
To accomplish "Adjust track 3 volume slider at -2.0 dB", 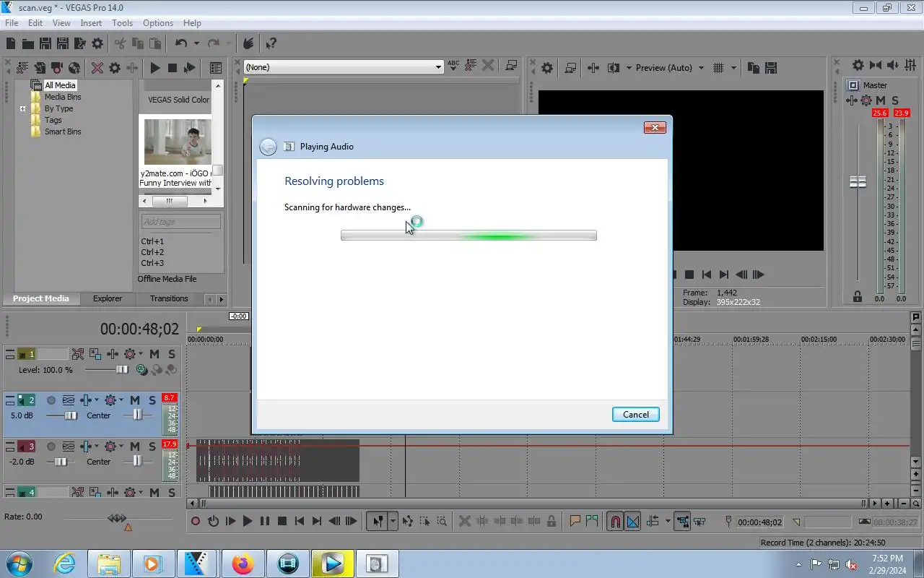I will coord(61,462).
